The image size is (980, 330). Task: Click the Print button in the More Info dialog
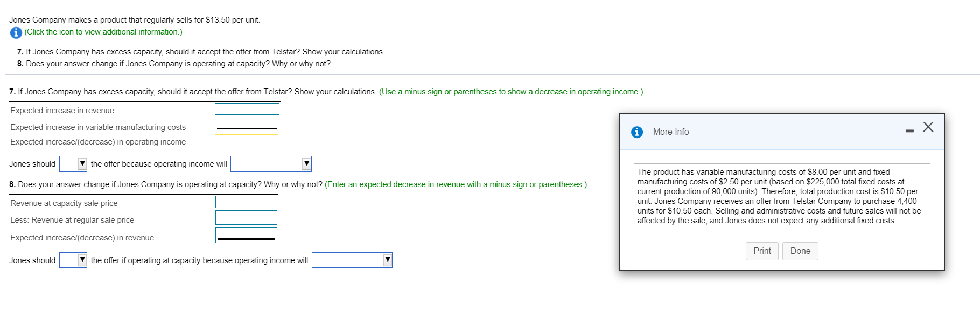coord(761,251)
